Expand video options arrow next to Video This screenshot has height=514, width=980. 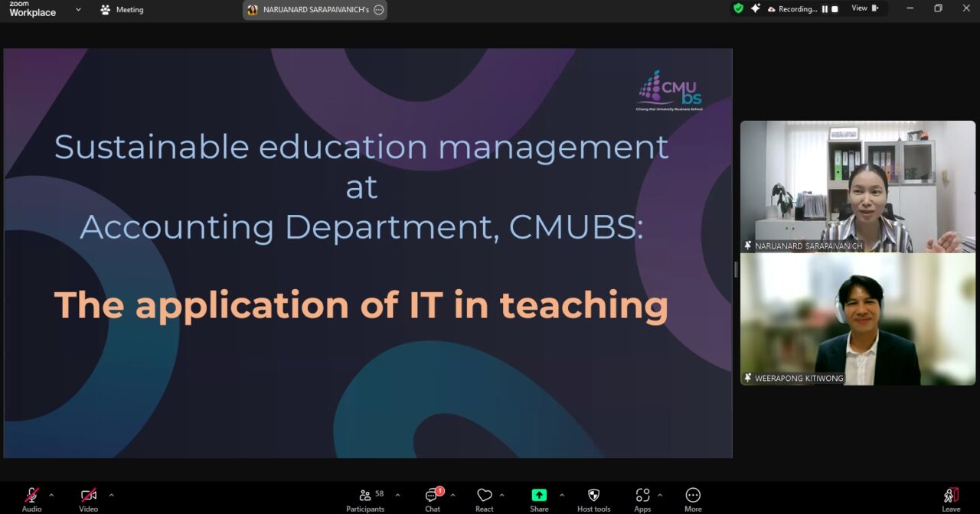[x=112, y=495]
